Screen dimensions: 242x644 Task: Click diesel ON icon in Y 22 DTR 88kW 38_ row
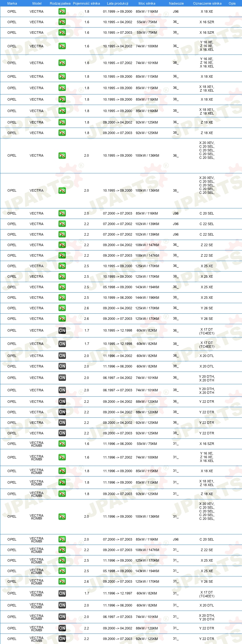coord(62,412)
